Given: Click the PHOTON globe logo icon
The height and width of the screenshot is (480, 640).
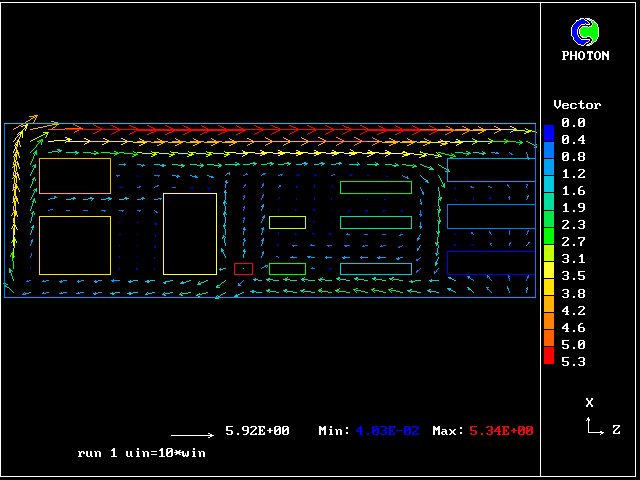Looking at the screenshot, I should pyautogui.click(x=585, y=32).
